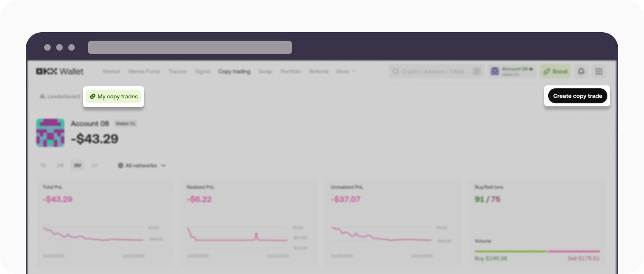Open the Market menu item
Viewport: 644px width, 274px height.
coord(111,71)
